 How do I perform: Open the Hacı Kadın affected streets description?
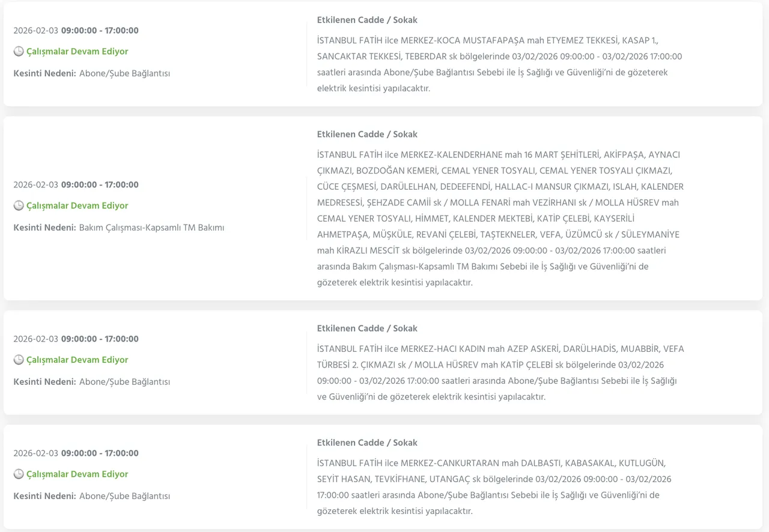tap(500, 373)
